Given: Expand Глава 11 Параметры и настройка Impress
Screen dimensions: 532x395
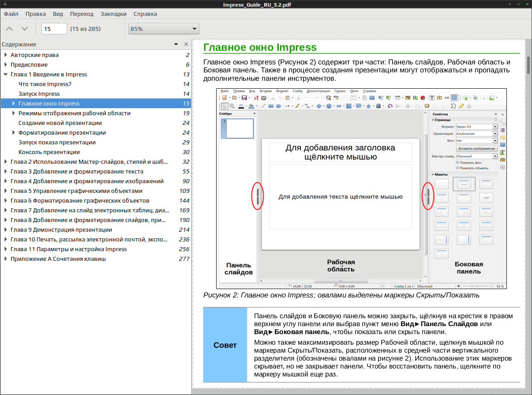Looking at the screenshot, I should click(5, 249).
